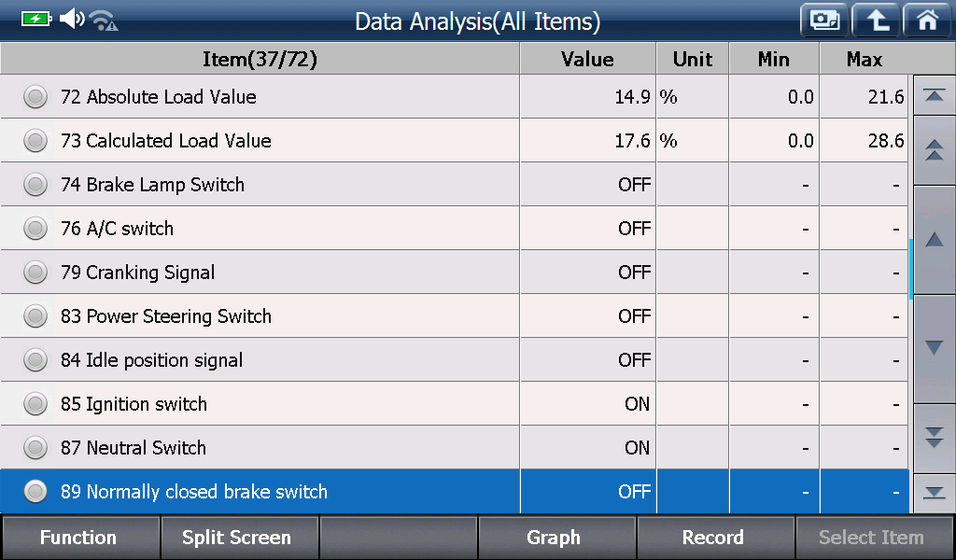Select radio for Brake Lamp Switch
This screenshot has width=956, height=560.
[x=35, y=185]
